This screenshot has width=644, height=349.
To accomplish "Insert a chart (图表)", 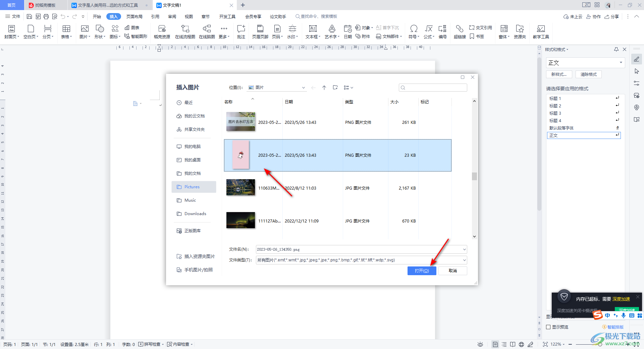I will [x=132, y=28].
